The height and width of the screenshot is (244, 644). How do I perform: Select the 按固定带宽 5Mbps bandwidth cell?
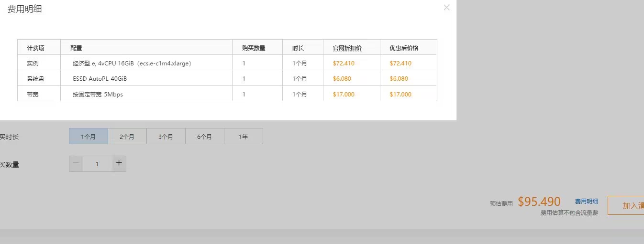point(98,95)
